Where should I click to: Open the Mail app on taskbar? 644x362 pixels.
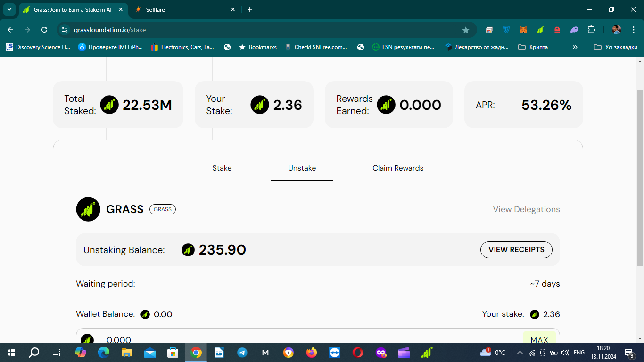(x=150, y=353)
